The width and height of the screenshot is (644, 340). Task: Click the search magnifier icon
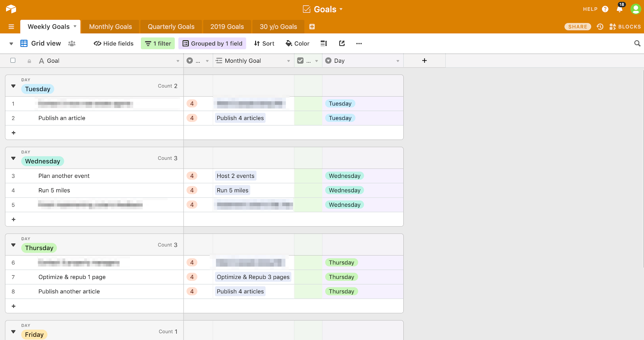pos(637,43)
